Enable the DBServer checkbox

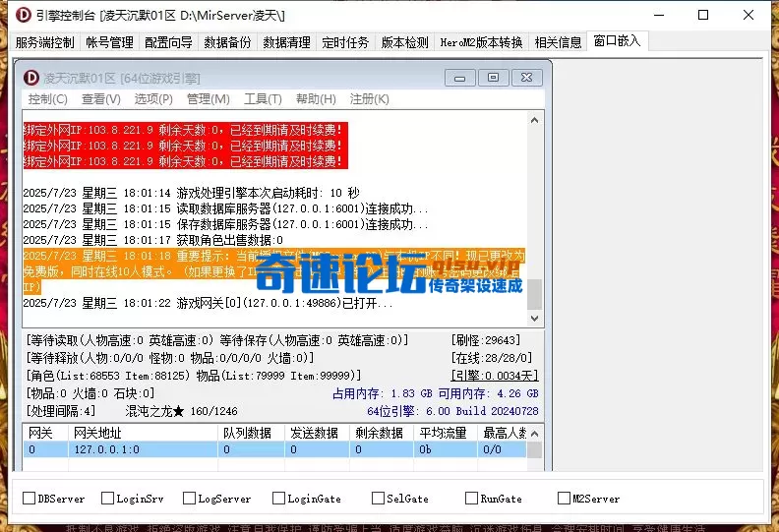tap(30, 498)
